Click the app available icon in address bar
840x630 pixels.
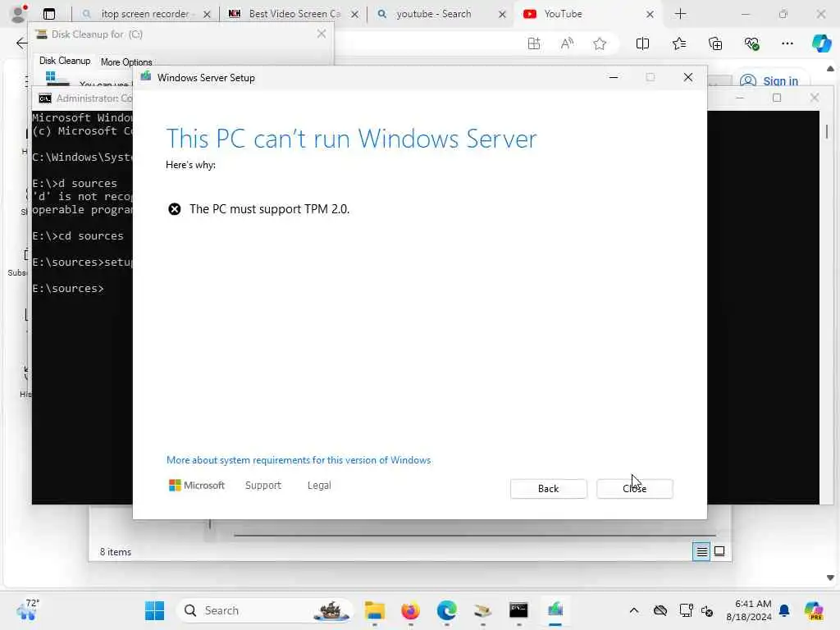(533, 43)
